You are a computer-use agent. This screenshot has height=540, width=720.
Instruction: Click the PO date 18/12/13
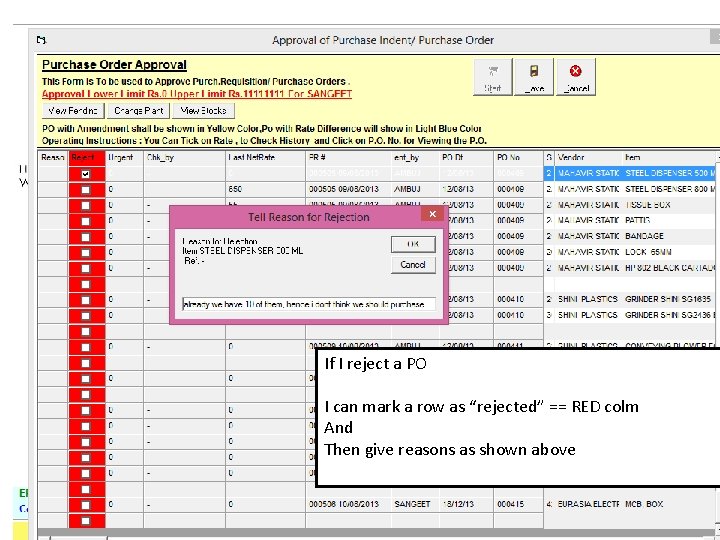[x=467, y=504]
